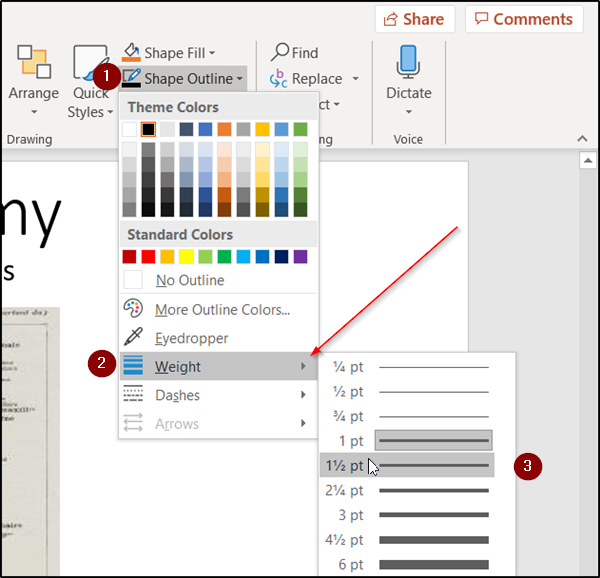Open More Outline Colors palette icon
The image size is (600, 578).
point(133,309)
